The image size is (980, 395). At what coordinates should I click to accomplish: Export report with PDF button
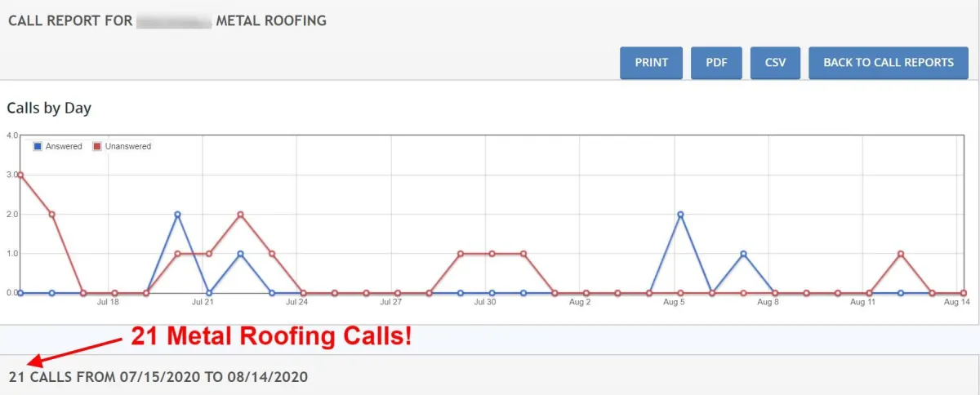pos(716,63)
